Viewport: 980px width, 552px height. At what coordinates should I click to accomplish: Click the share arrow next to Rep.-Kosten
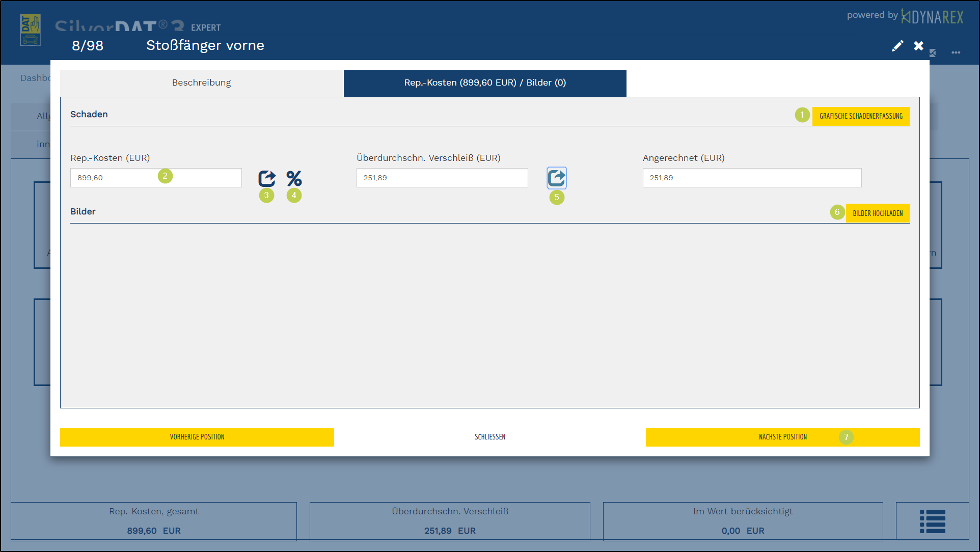[267, 178]
